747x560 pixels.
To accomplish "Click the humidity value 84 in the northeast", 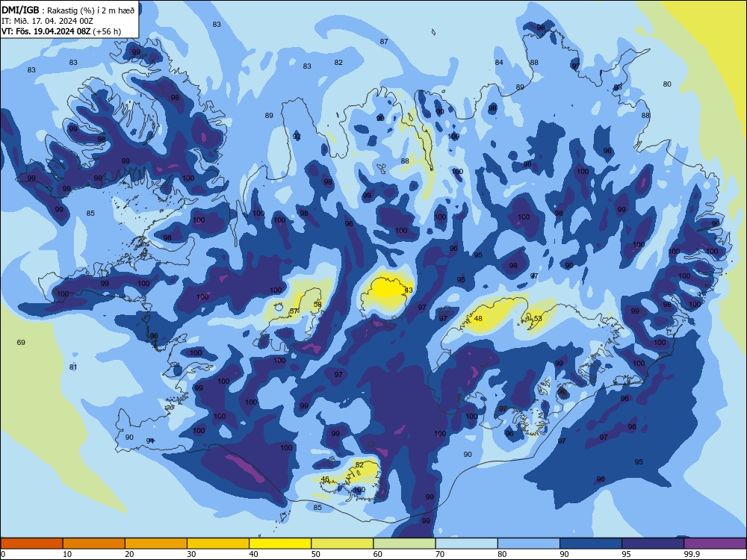I will pos(499,63).
